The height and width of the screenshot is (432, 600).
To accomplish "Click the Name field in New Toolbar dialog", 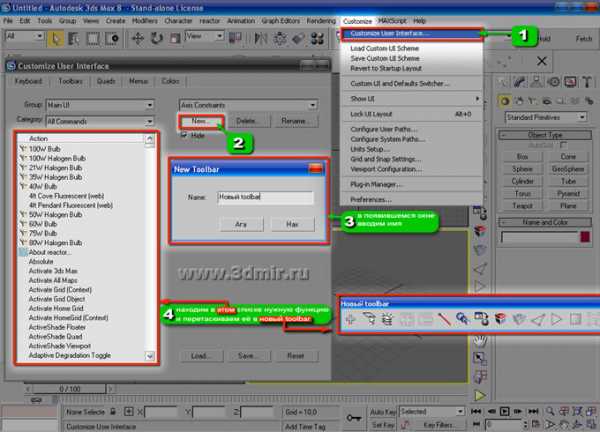I will point(266,197).
